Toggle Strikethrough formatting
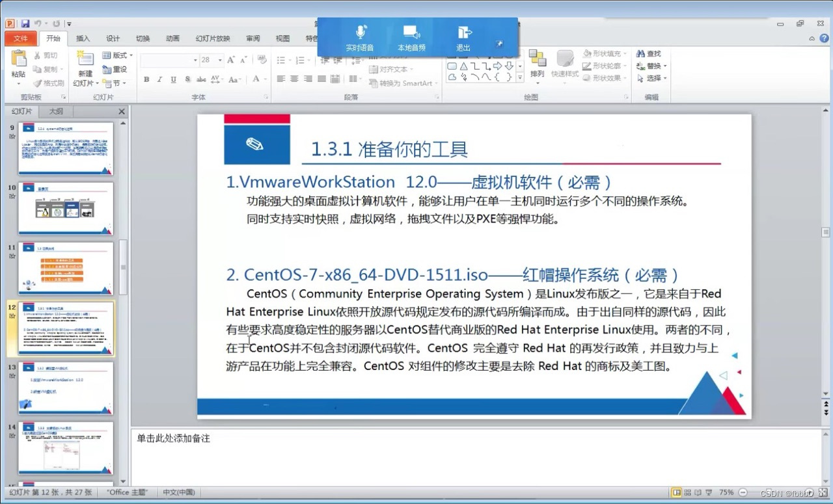 [201, 79]
